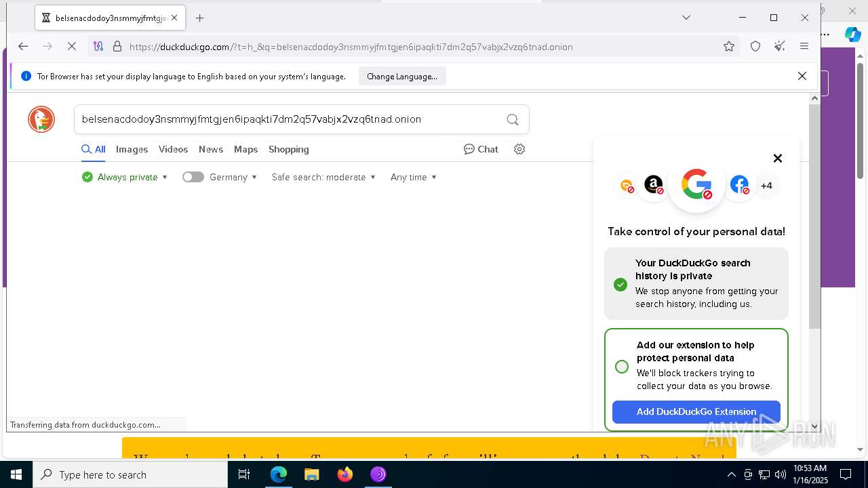The image size is (868, 488).
Task: Submit search with the magnifier icon
Action: coord(513,119)
